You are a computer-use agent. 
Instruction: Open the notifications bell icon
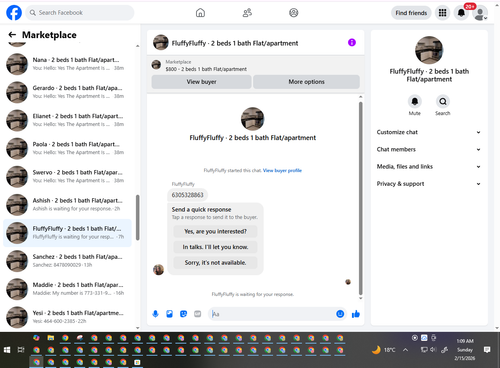point(461,13)
